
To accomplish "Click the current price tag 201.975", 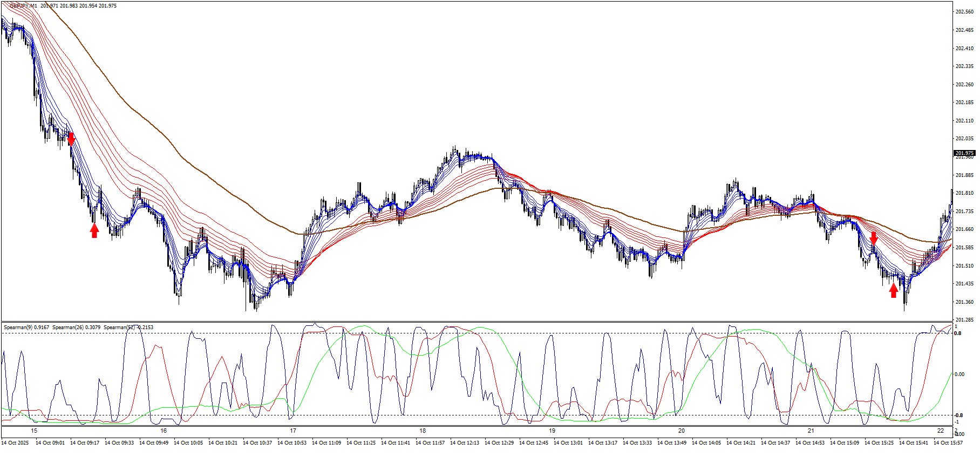I will tap(964, 153).
